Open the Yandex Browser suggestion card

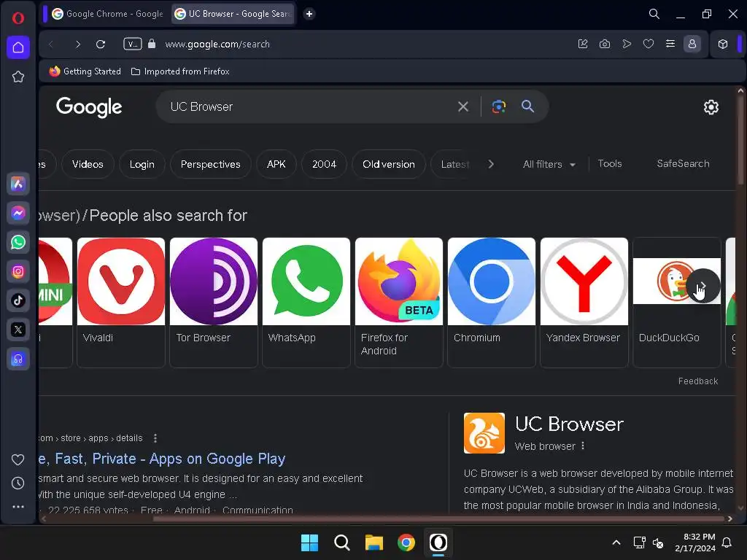point(584,303)
